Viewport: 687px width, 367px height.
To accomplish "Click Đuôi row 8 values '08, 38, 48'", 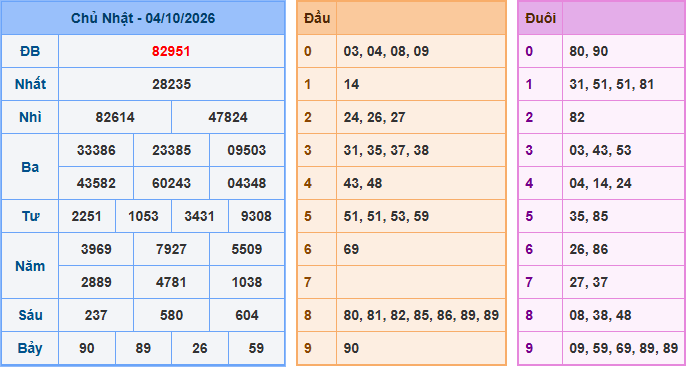I will pos(600,315).
